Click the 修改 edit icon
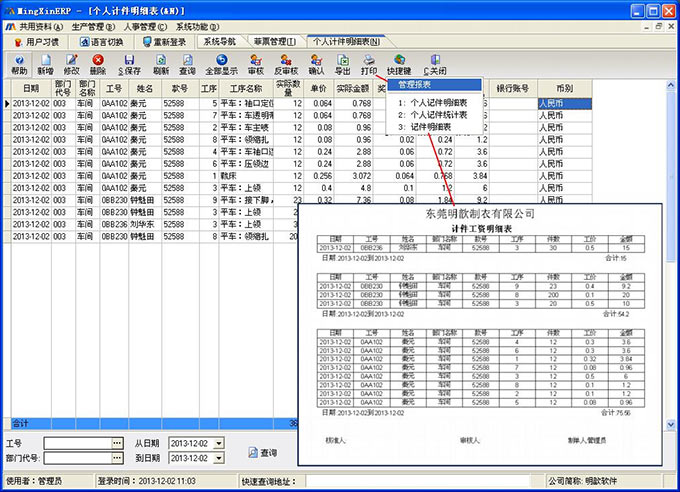 tap(72, 64)
